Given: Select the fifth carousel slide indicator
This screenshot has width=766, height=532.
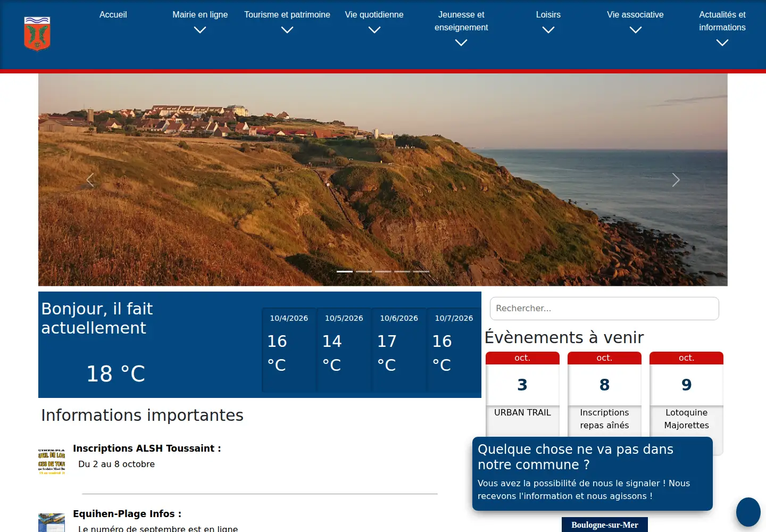Looking at the screenshot, I should point(421,271).
